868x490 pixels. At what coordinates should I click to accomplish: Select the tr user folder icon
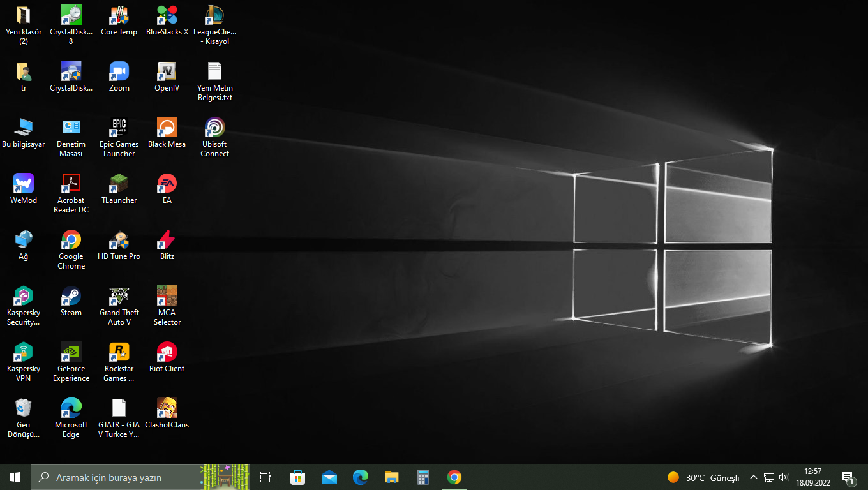click(x=24, y=71)
